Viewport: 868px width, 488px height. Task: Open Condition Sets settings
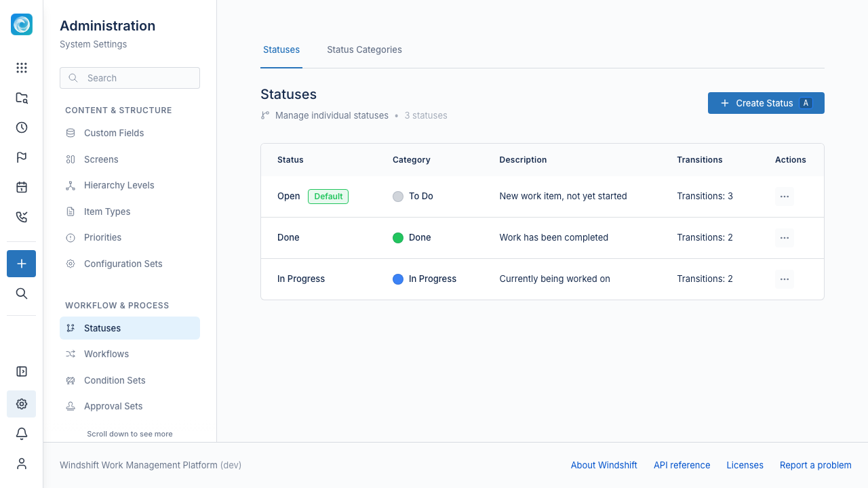tap(130, 380)
